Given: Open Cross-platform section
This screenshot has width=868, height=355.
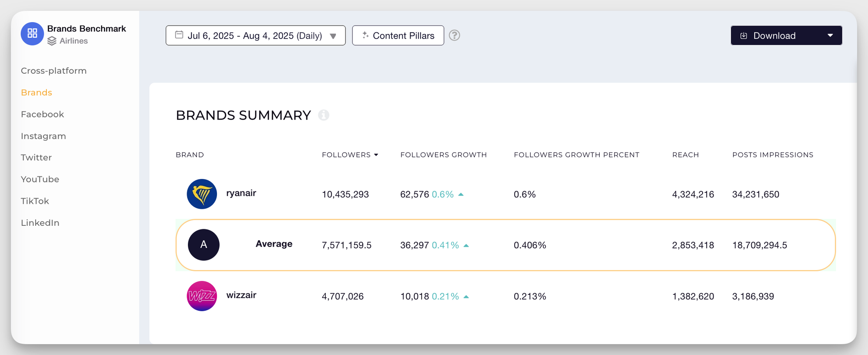Looking at the screenshot, I should tap(54, 71).
